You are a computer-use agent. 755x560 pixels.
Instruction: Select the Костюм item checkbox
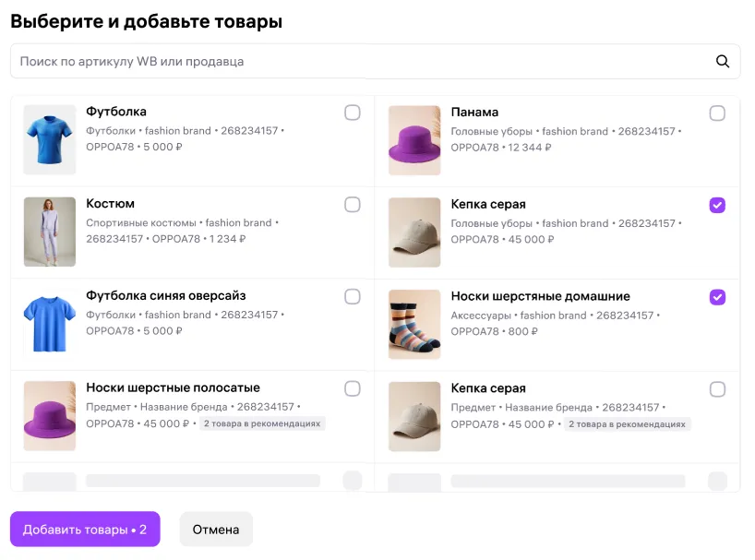coord(353,205)
